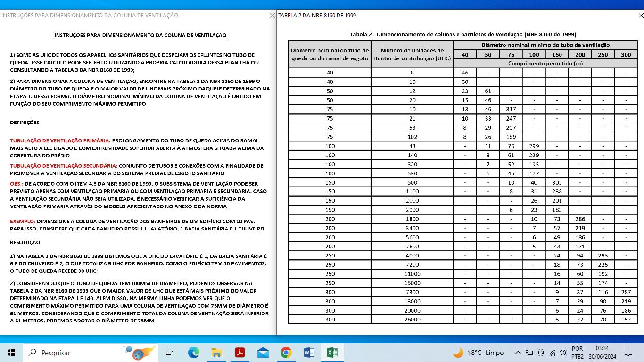The image size is (644, 362).
Task: Close the ventilation column instructions window
Action: [x=272, y=16]
